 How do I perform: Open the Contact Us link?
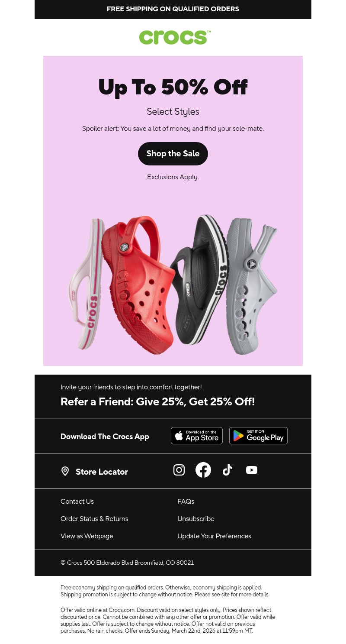[x=77, y=501]
